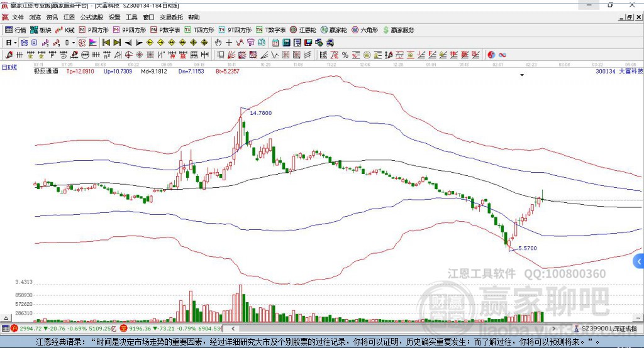Screen dimensions: 644x348
Task: Open the 交易委托 menu
Action: pyautogui.click(x=171, y=17)
